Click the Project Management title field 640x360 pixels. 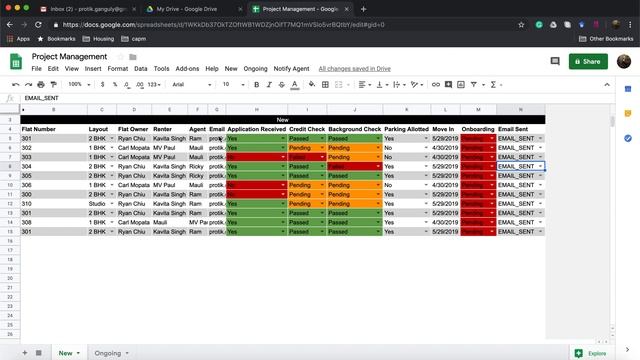click(69, 57)
